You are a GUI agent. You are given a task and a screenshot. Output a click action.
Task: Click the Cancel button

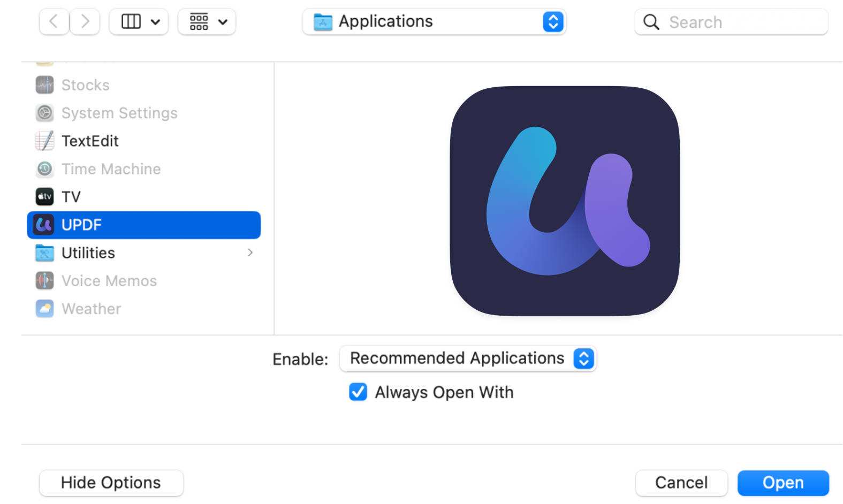681,483
